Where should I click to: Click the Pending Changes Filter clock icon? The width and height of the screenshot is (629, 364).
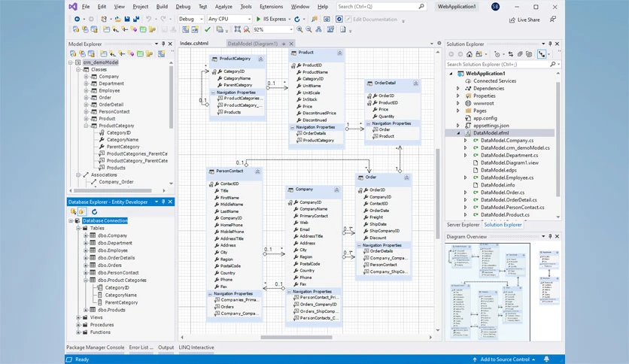(x=497, y=54)
